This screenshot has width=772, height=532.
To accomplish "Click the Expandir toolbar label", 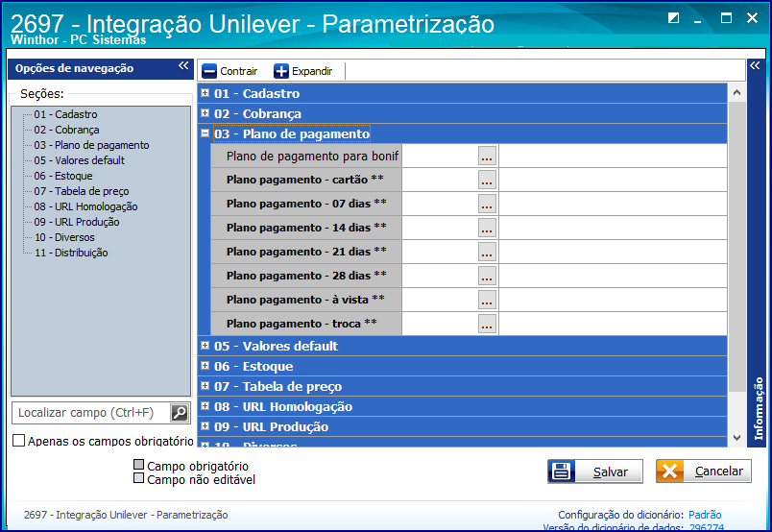I will click(312, 71).
